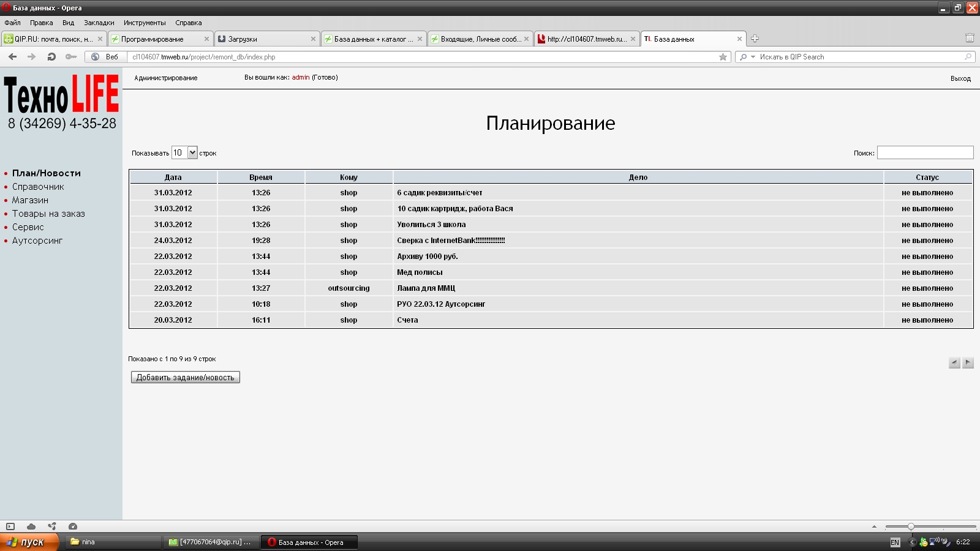Open the Инструменты menu
The width and height of the screenshot is (980, 551).
pyautogui.click(x=145, y=23)
